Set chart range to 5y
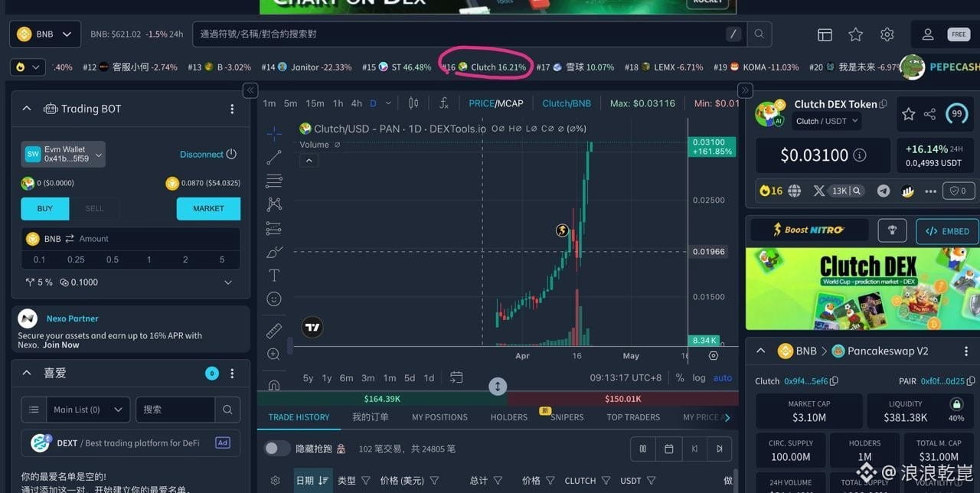 click(x=308, y=377)
